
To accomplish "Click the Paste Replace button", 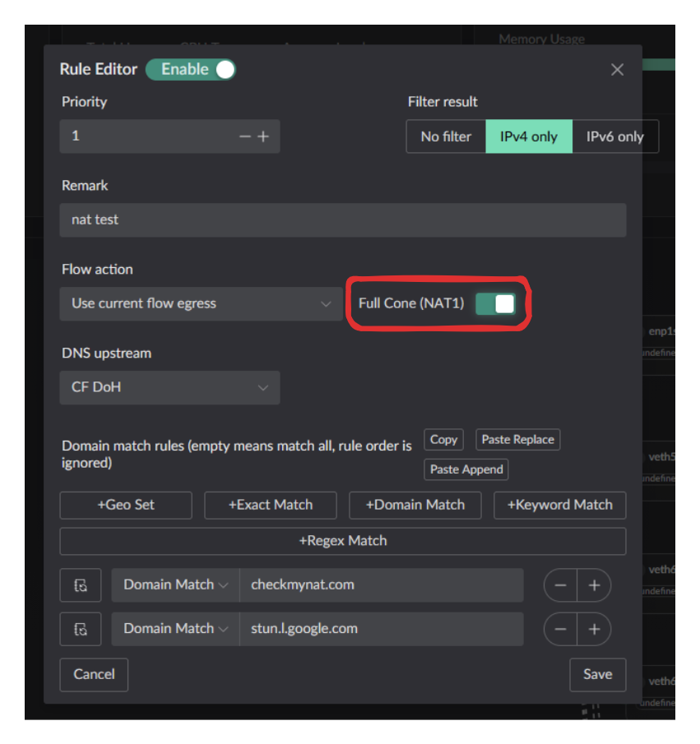I will pyautogui.click(x=517, y=440).
